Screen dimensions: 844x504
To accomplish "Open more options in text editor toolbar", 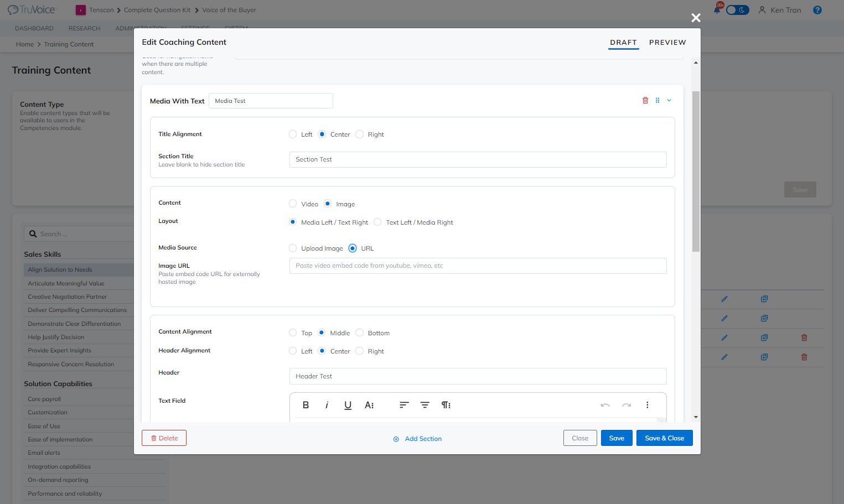I will pos(647,405).
